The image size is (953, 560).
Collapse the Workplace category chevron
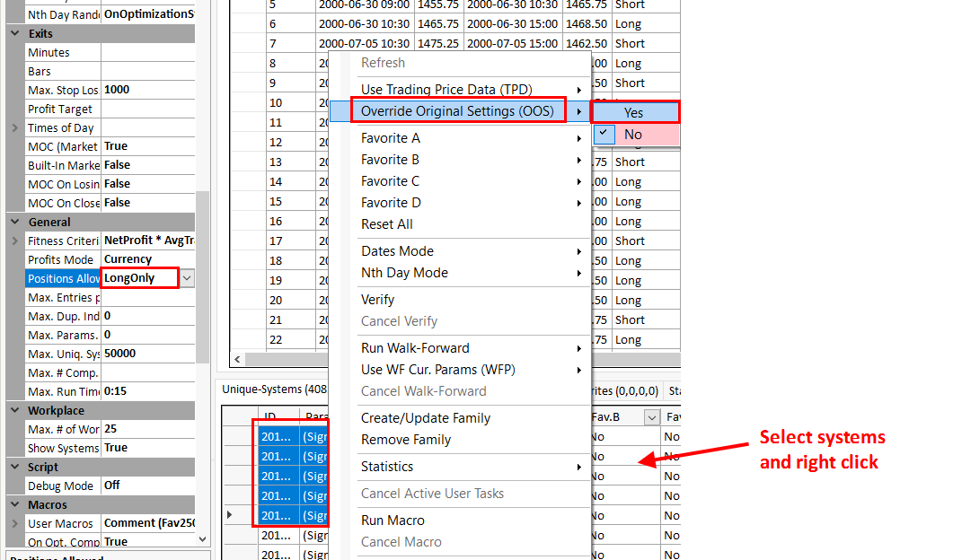[x=14, y=410]
